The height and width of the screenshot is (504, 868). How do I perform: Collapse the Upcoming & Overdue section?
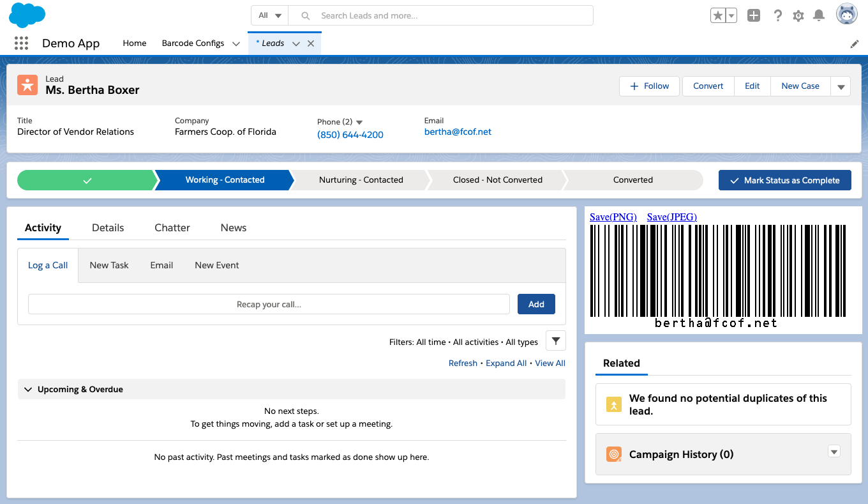tap(27, 389)
